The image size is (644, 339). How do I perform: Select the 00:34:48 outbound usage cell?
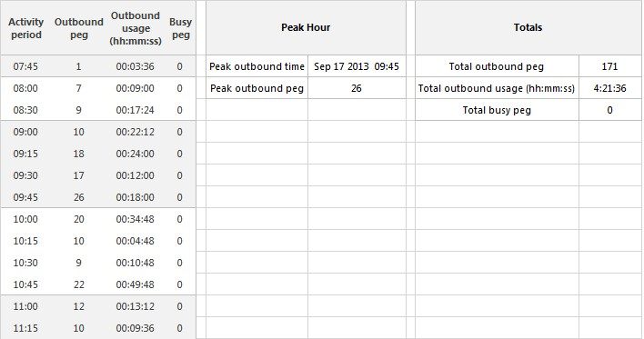(136, 219)
